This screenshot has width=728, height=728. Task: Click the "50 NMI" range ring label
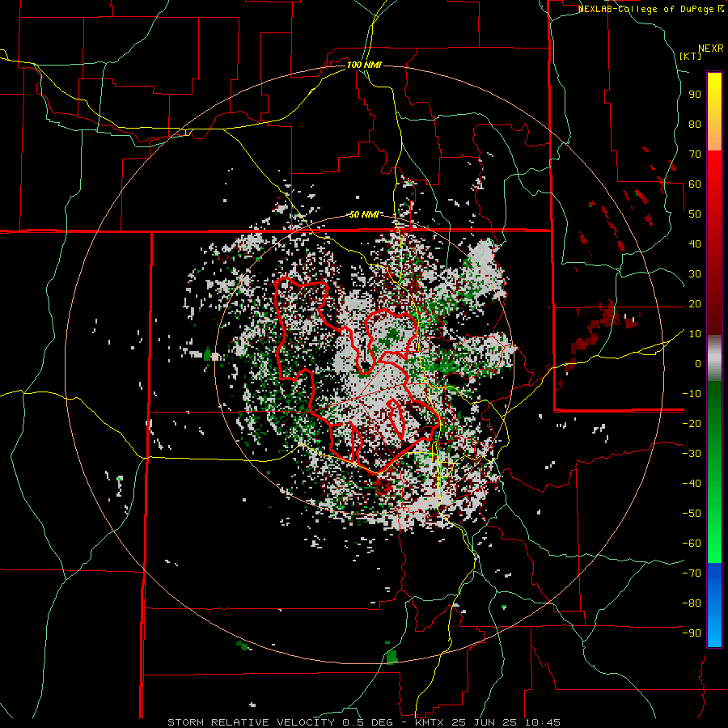pos(364,214)
